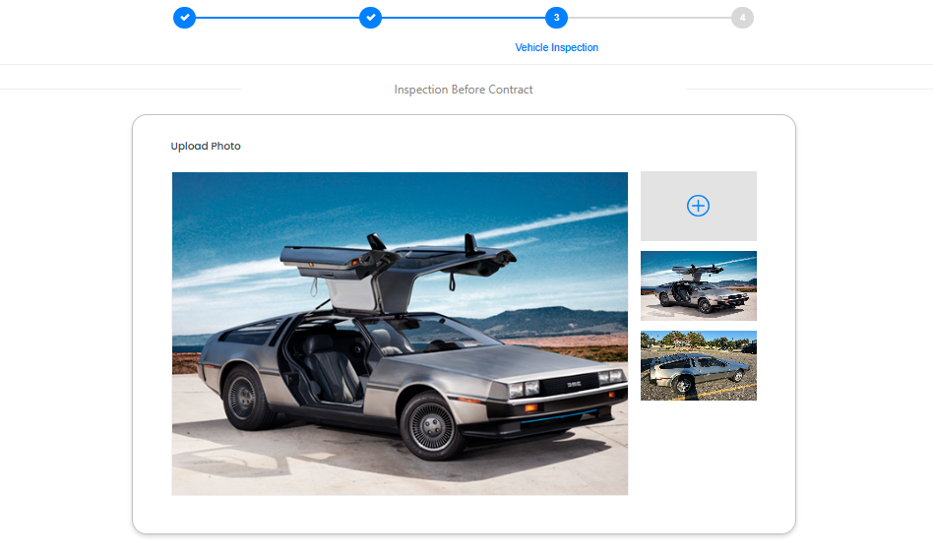Image resolution: width=933 pixels, height=560 pixels.
Task: Click the Vehicle Inspection step label
Action: coord(556,47)
